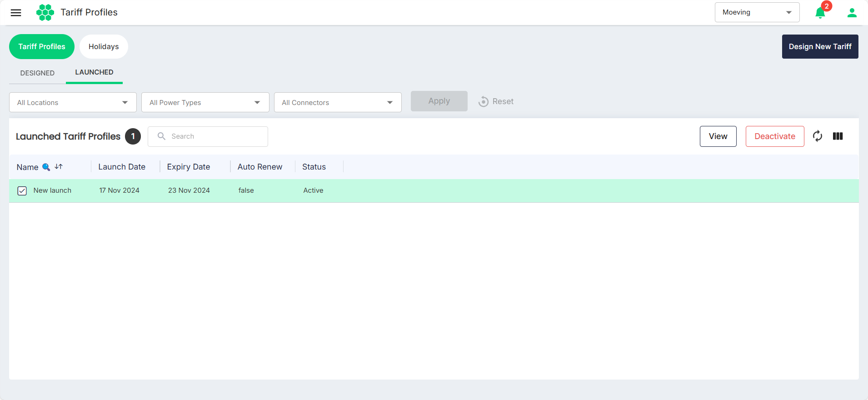Click the Tariff Profiles page title
868x400 pixels.
(89, 12)
